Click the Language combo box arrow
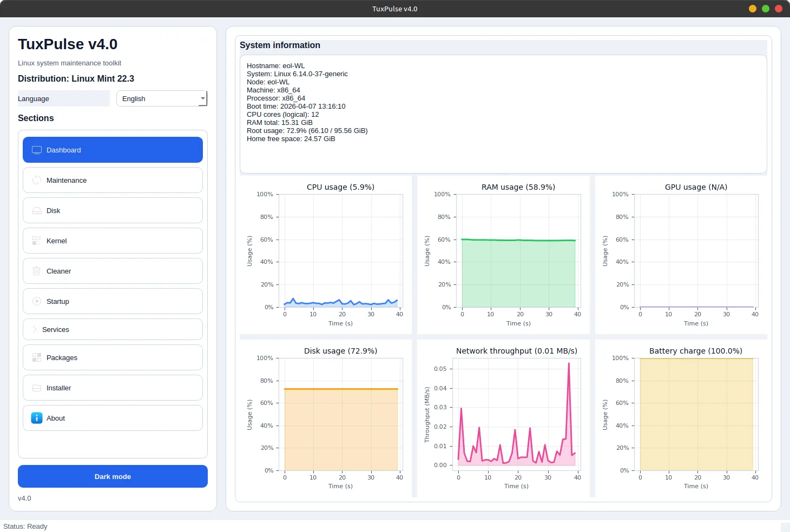This screenshot has width=790, height=532. 202,98
